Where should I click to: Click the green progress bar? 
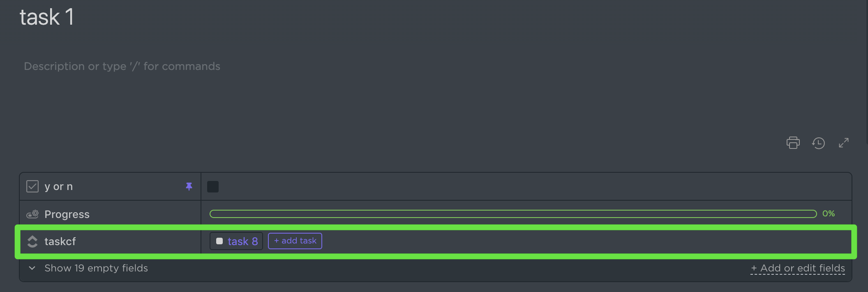point(513,214)
